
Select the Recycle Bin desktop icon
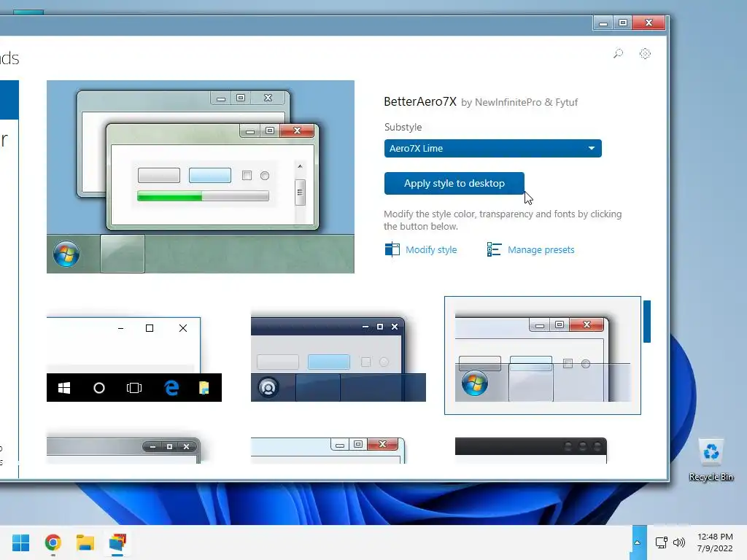[711, 459]
